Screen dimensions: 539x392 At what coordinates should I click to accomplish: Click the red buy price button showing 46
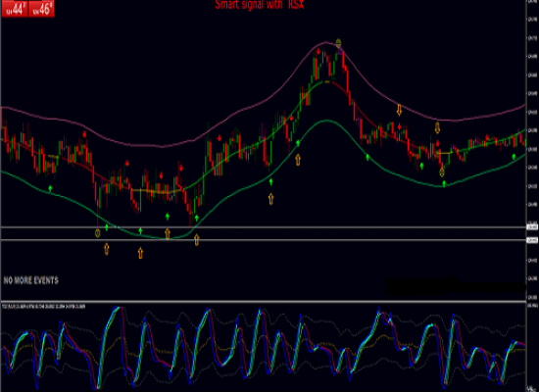pos(41,9)
